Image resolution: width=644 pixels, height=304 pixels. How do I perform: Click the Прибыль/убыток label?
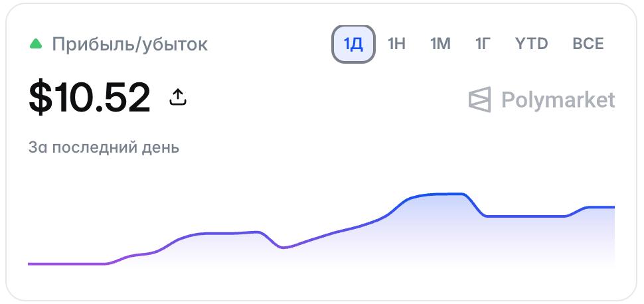(129, 44)
